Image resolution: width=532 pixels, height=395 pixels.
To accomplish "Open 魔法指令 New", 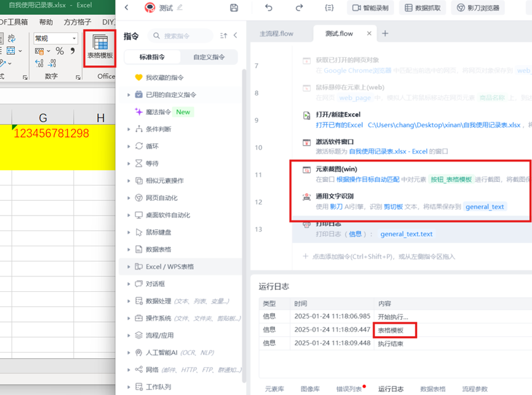I will click(164, 112).
